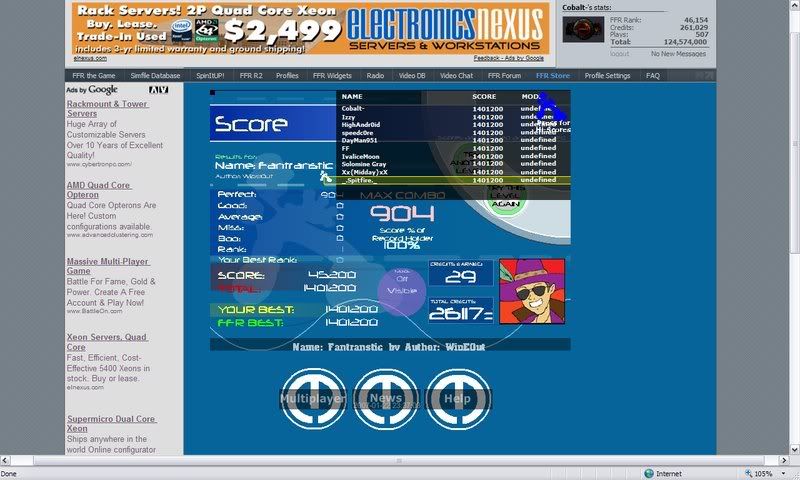Viewport: 800px width, 480px height.
Task: Click the Multiplayer circle button
Action: [312, 398]
